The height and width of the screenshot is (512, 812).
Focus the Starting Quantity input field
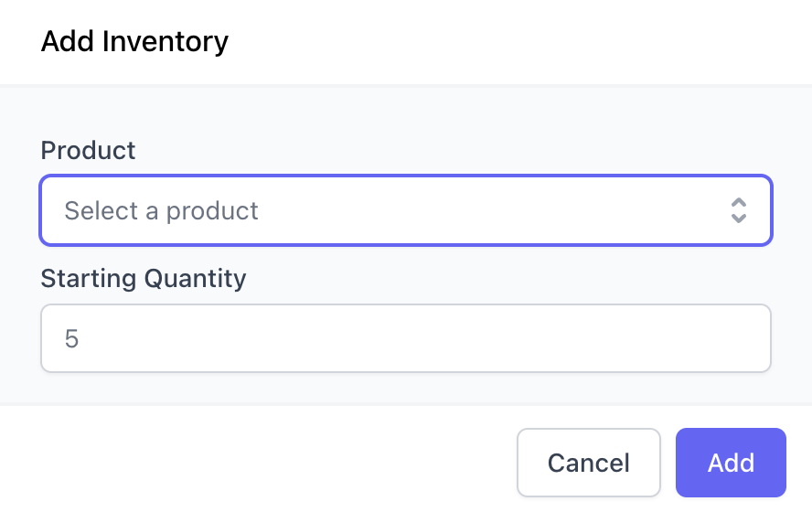click(x=405, y=339)
